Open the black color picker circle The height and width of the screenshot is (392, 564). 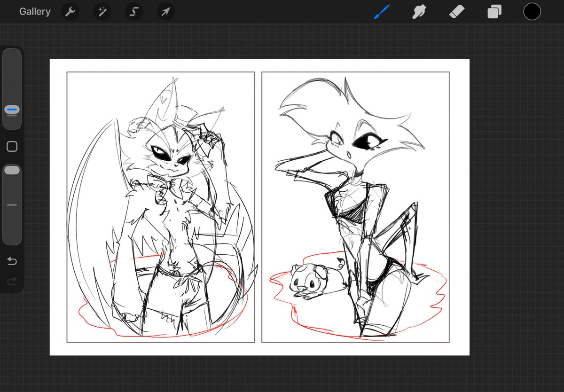click(532, 12)
